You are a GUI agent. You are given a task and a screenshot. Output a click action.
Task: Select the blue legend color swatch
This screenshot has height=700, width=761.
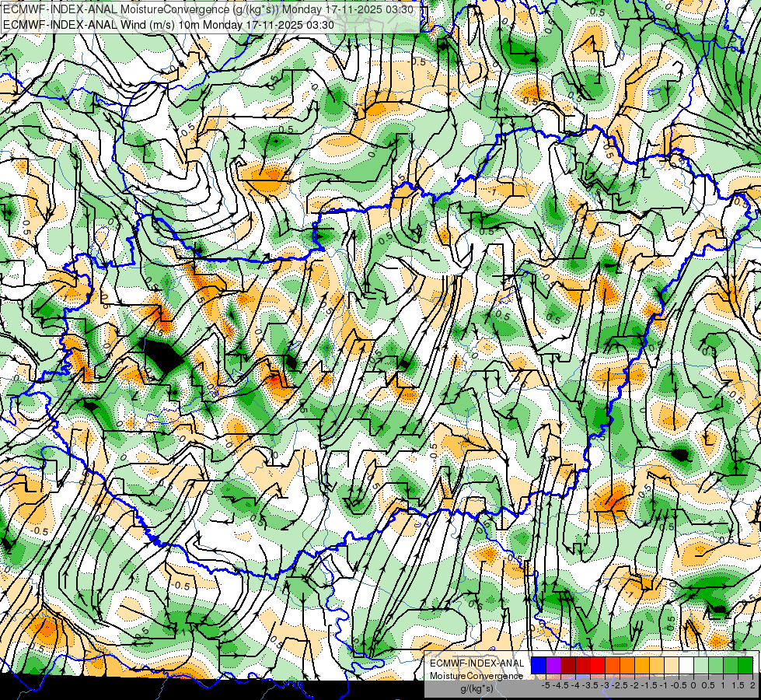pyautogui.click(x=539, y=665)
